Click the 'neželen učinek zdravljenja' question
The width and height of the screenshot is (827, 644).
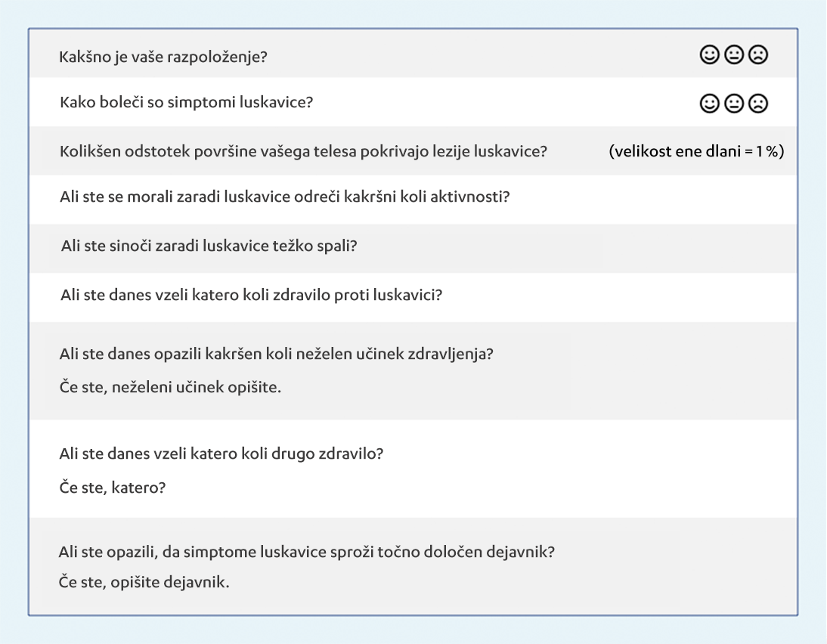point(276,354)
